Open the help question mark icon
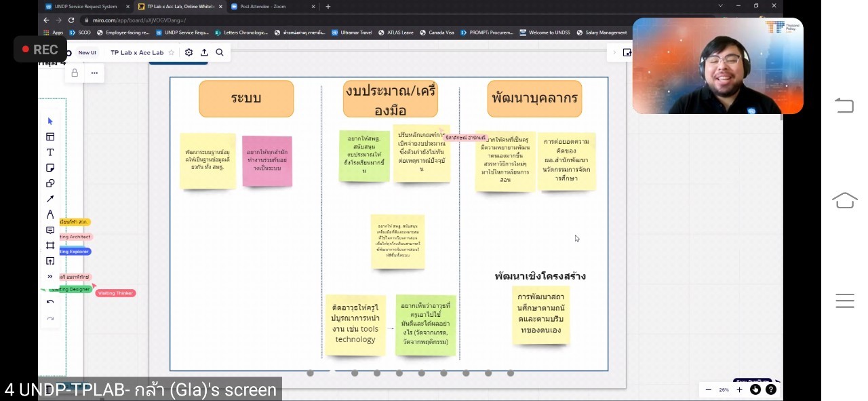The image size is (868, 401). tap(771, 389)
